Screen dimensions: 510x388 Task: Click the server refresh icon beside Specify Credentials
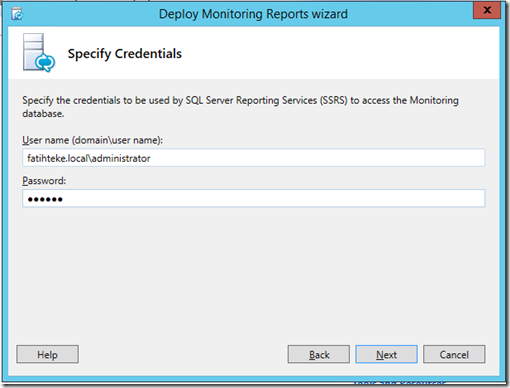pyautogui.click(x=39, y=53)
